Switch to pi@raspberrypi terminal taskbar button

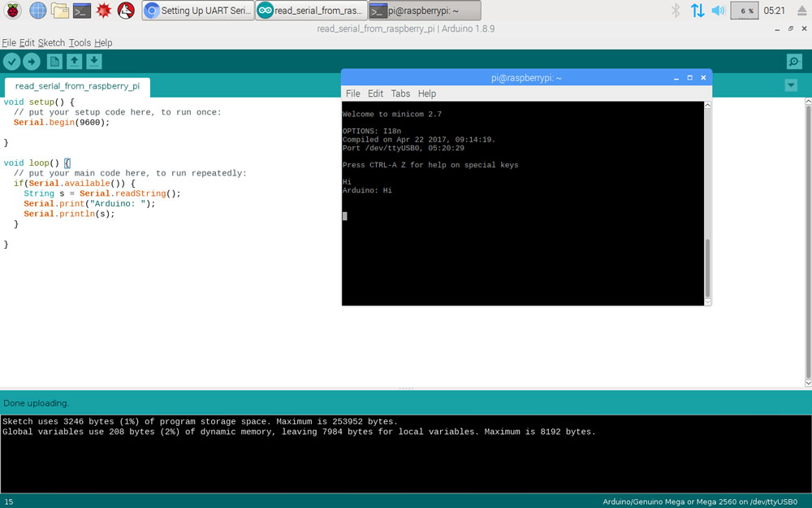coord(424,11)
